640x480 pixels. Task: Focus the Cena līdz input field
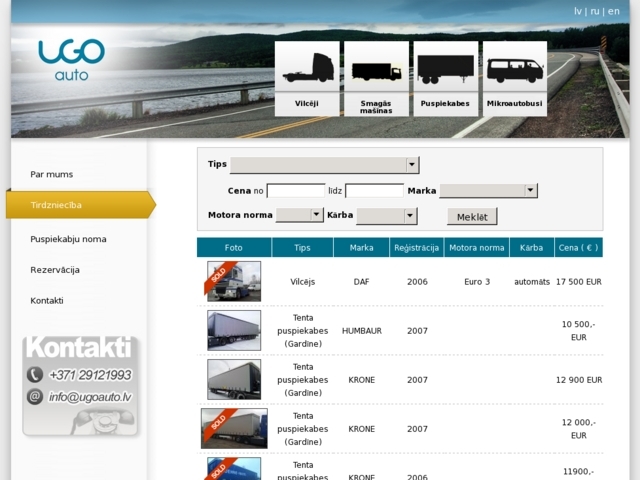pyautogui.click(x=374, y=191)
